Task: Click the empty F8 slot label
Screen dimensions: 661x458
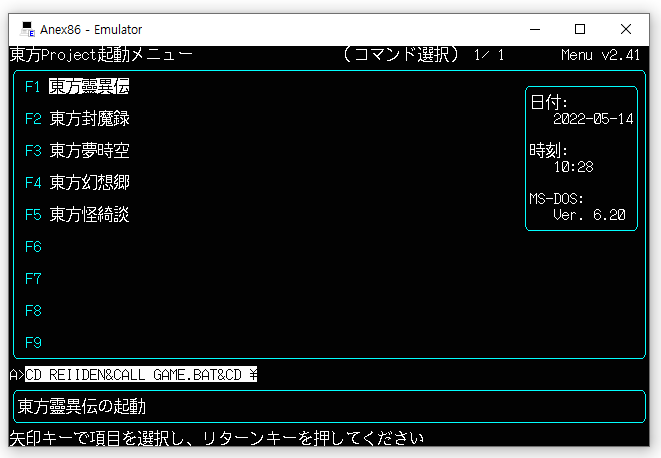Action: (x=33, y=311)
